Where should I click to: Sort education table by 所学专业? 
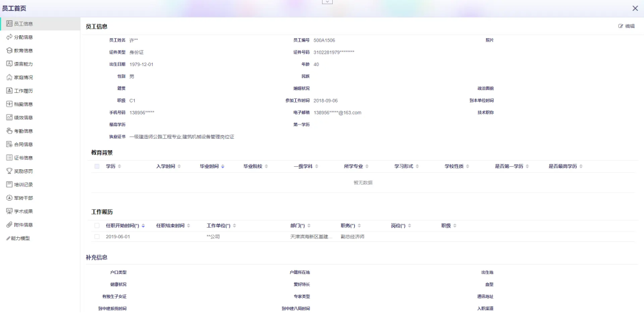point(367,166)
